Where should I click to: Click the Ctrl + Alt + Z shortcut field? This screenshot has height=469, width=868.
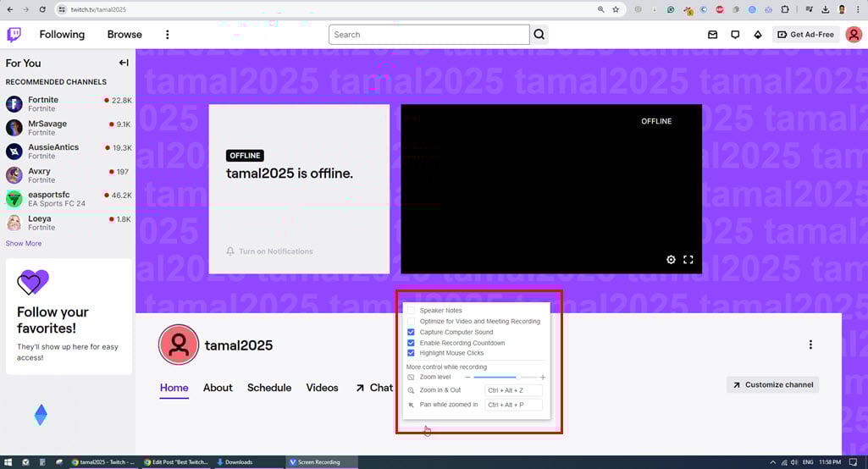pos(514,390)
